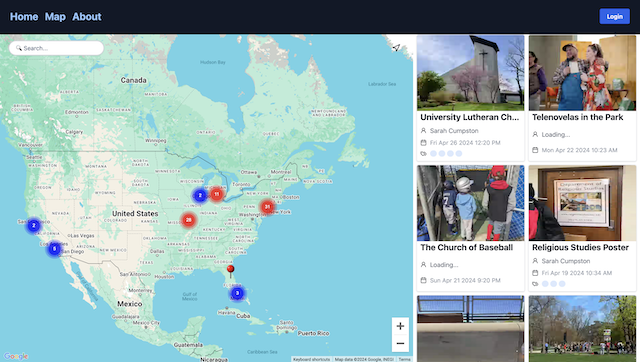Open blue cluster marker labeled 3 in Florida
This screenshot has height=362, width=640.
(x=237, y=293)
